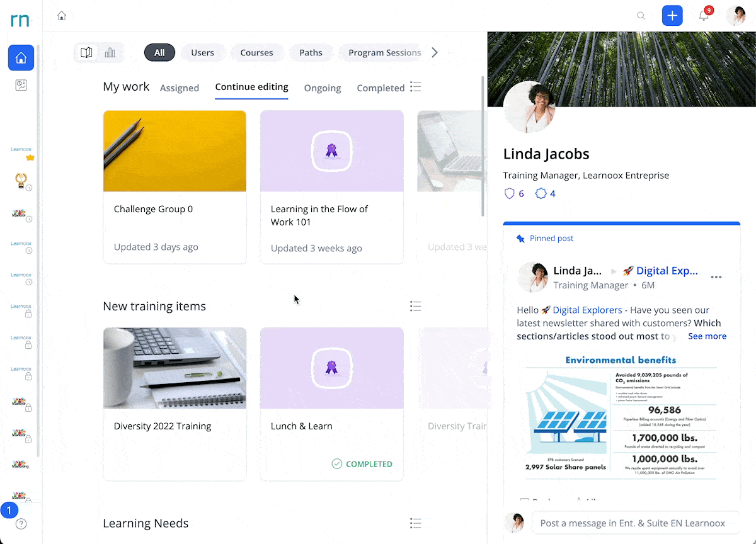Switch to the catalog book view

[x=87, y=53]
